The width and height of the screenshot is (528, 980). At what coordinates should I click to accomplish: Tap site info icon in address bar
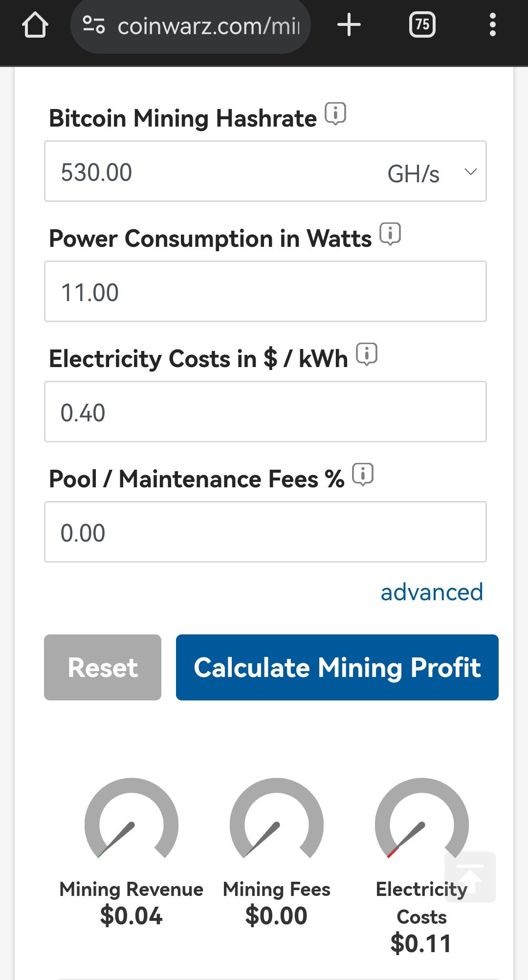(93, 25)
